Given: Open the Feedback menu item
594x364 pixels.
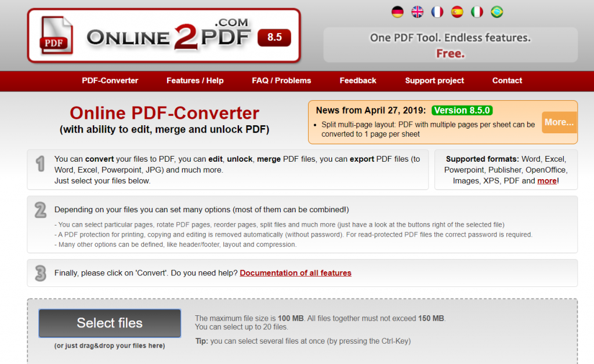Looking at the screenshot, I should click(358, 81).
